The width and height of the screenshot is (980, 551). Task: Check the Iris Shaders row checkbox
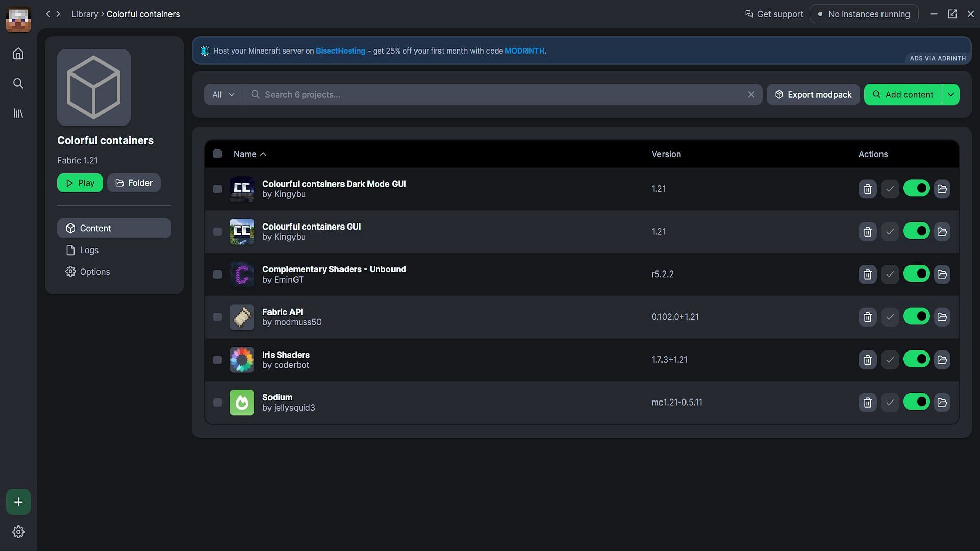coord(217,360)
